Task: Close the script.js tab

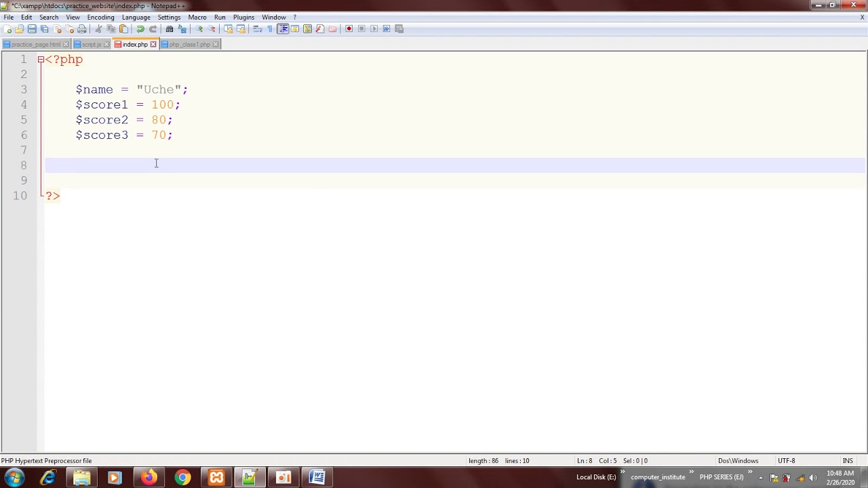Action: coord(106,44)
